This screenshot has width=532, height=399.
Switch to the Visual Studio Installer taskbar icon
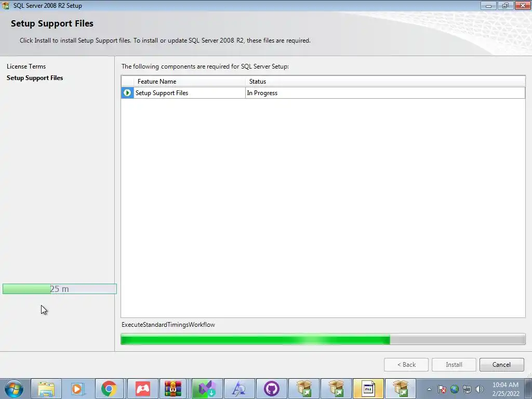(x=207, y=389)
